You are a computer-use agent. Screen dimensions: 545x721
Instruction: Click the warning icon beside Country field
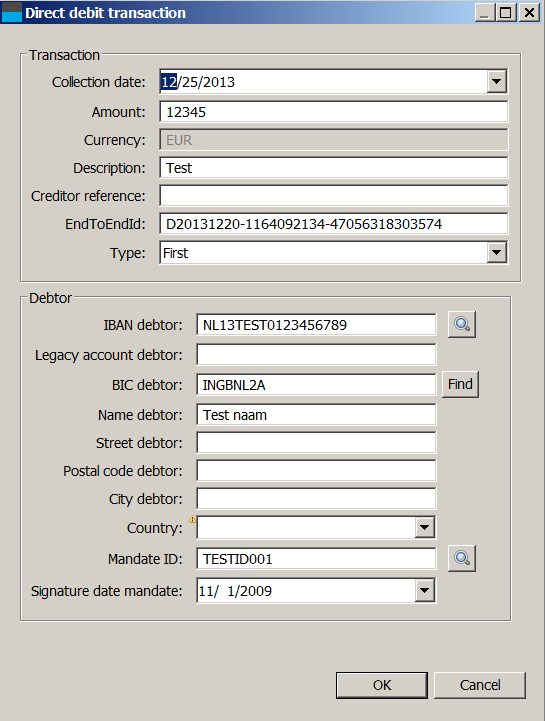[x=192, y=520]
